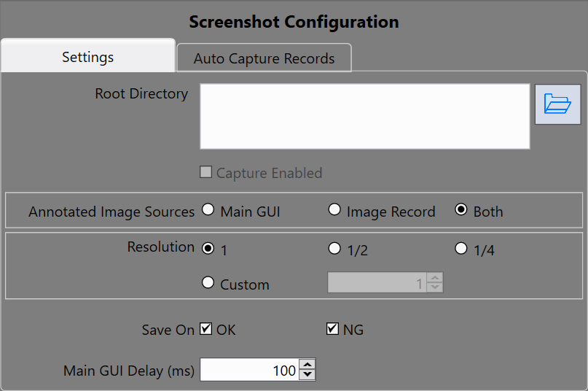Increase the custom resolution value
The image size is (588, 391).
[x=435, y=278]
